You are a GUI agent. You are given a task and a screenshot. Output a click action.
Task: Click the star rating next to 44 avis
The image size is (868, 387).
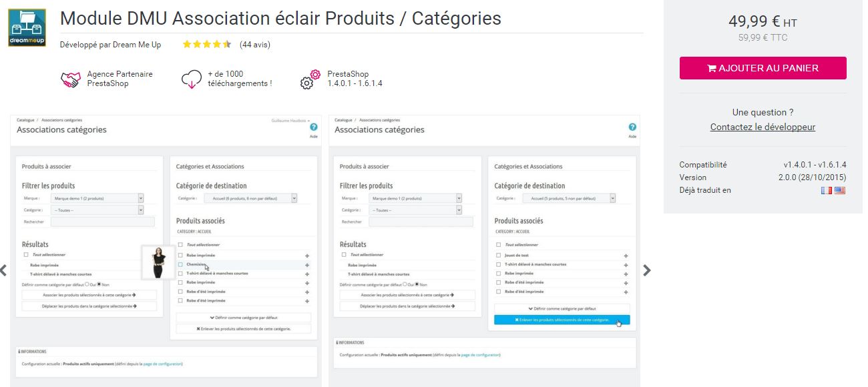click(x=207, y=45)
